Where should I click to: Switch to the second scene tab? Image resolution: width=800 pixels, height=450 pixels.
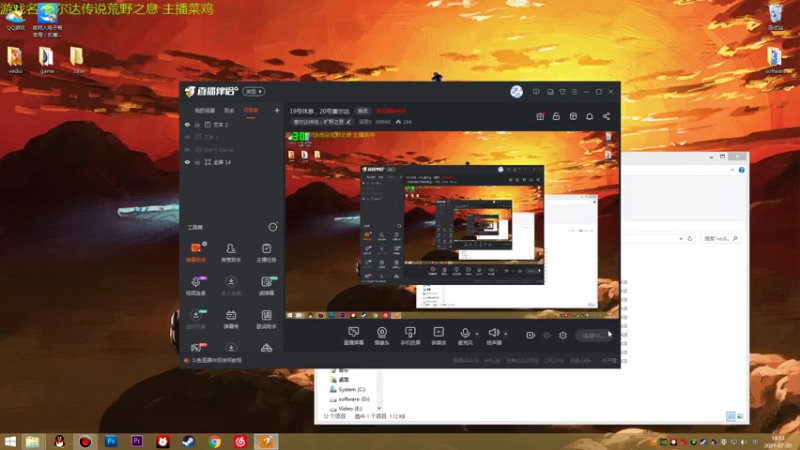[x=229, y=110]
